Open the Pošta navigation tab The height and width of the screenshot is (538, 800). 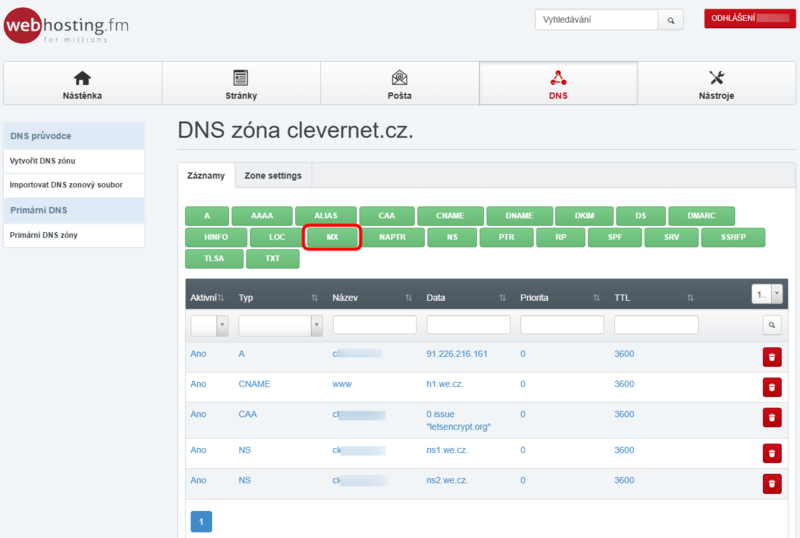(399, 84)
